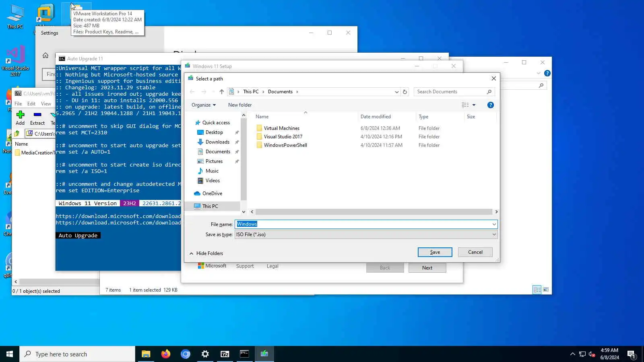Click the New folder button

[240, 105]
